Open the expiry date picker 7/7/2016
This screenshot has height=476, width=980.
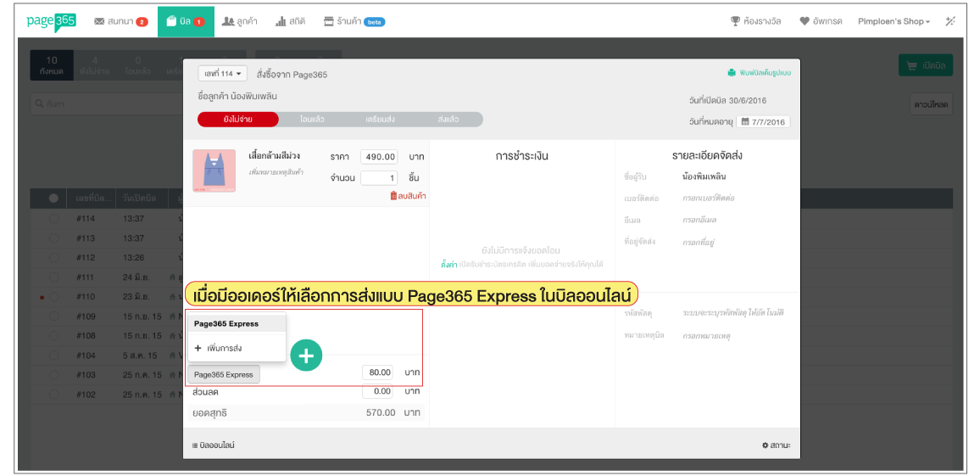point(763,121)
